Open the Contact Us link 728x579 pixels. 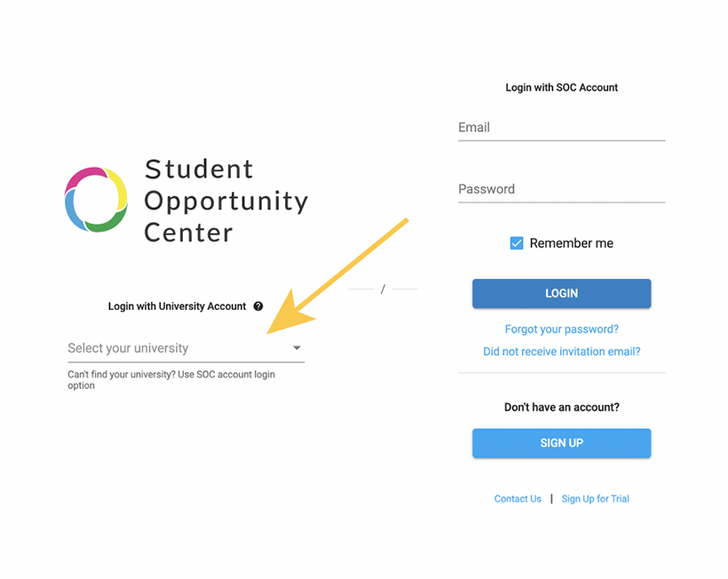click(x=518, y=499)
